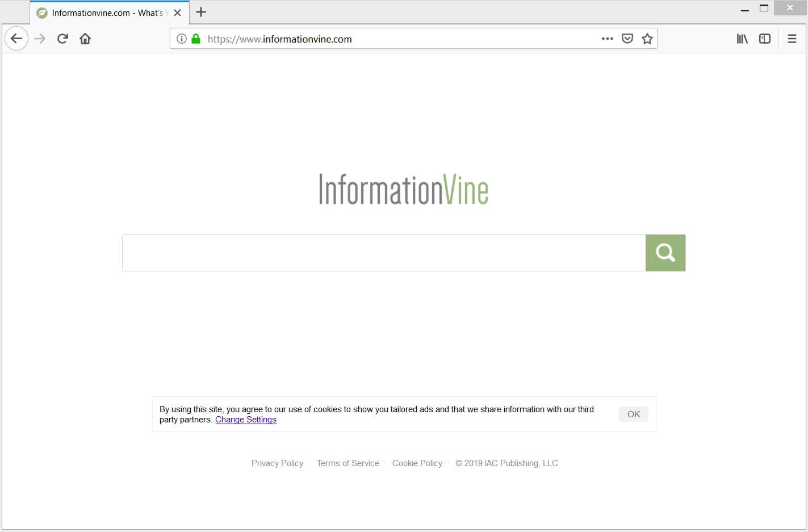Open the Library panel
The height and width of the screenshot is (532, 808).
point(742,39)
